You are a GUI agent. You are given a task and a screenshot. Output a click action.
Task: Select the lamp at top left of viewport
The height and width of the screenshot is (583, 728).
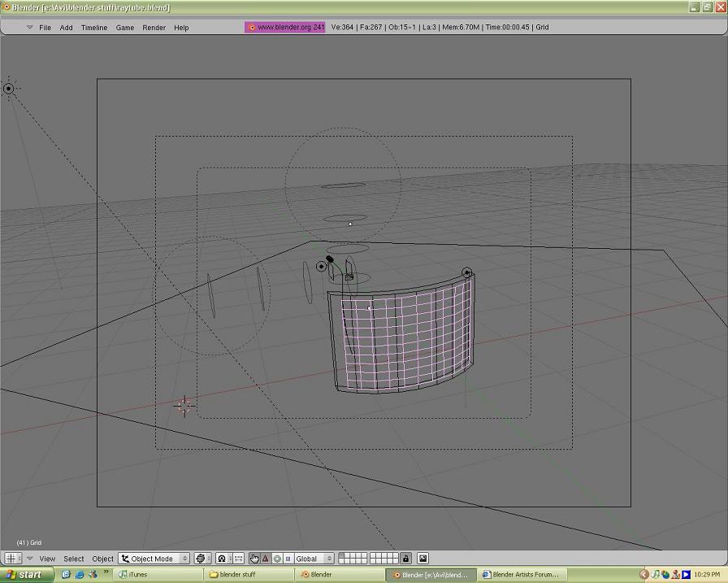click(8, 89)
